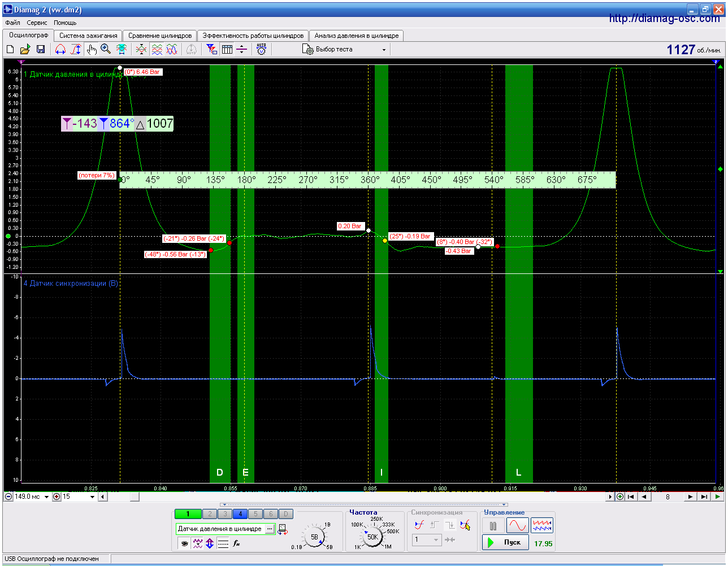Select the Осциллограф tab

pyautogui.click(x=28, y=35)
